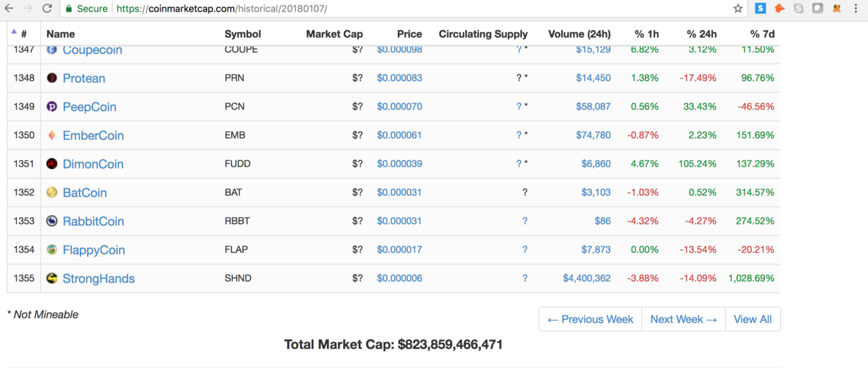The height and width of the screenshot is (372, 868).
Task: Click the RabbitCoin logo icon
Action: pos(52,221)
